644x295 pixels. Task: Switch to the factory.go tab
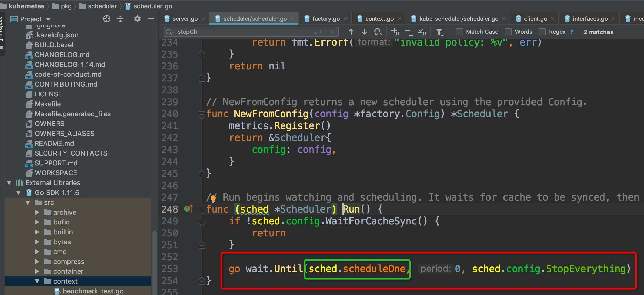(326, 19)
